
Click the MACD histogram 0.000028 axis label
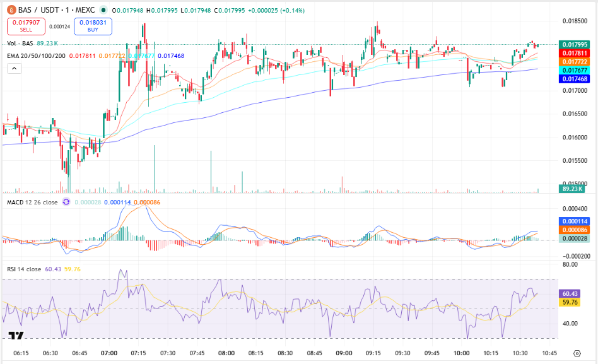[x=575, y=239]
